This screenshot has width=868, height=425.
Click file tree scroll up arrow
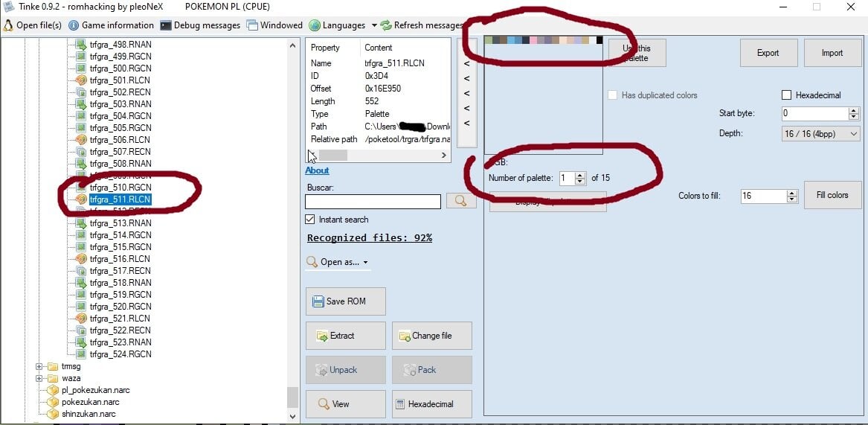pos(293,45)
